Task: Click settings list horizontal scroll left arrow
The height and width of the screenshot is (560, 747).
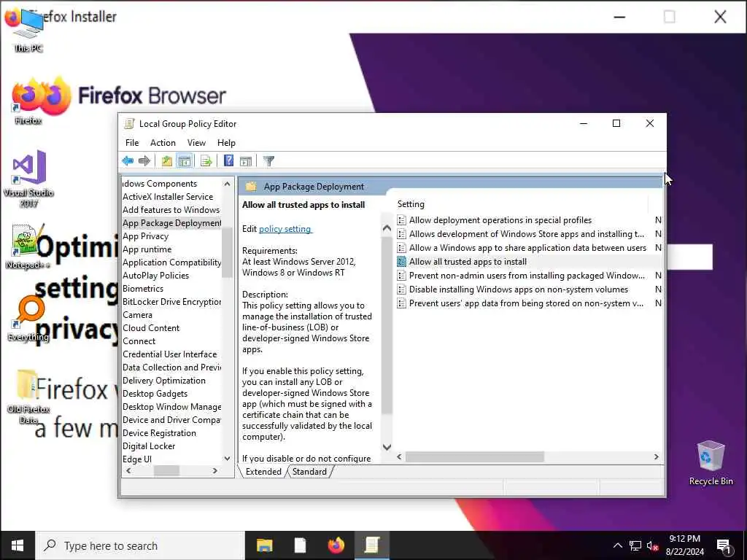Action: coord(399,456)
